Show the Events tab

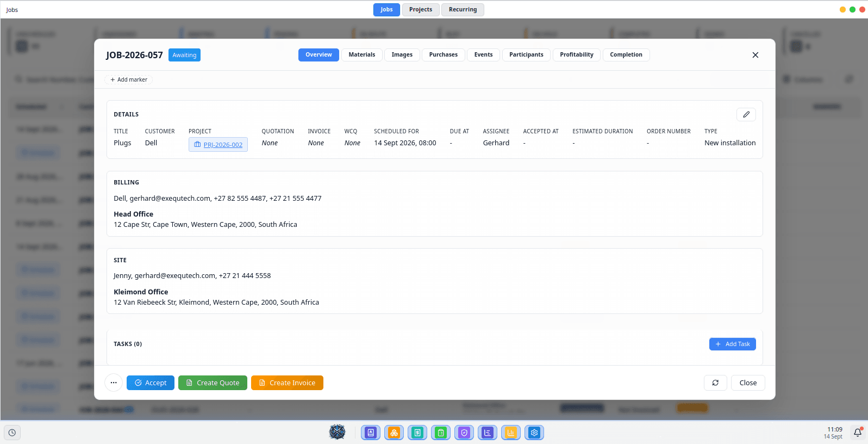pyautogui.click(x=483, y=55)
